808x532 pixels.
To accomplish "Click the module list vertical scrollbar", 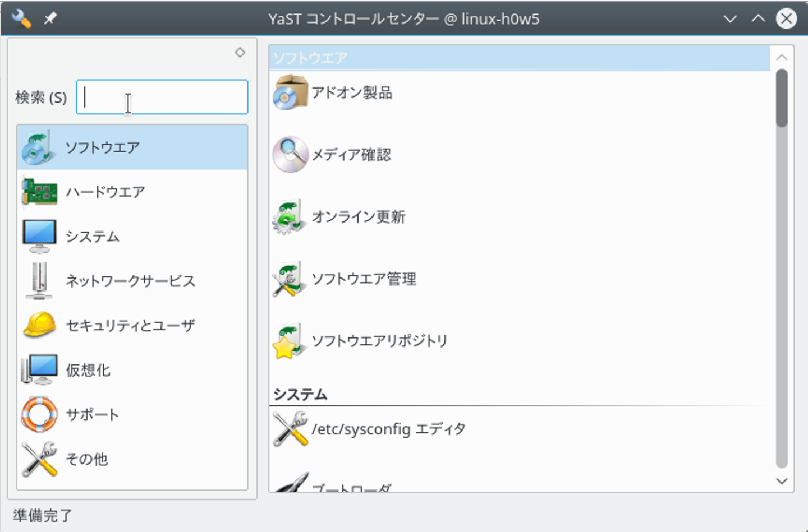I will pyautogui.click(x=782, y=268).
